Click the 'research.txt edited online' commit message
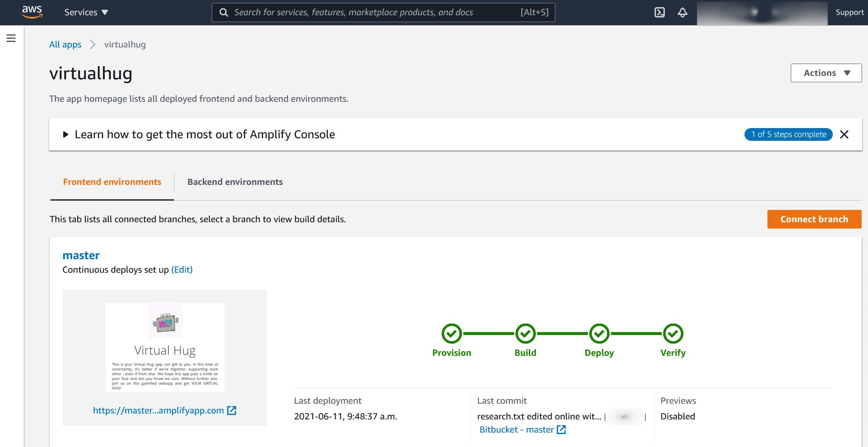The height and width of the screenshot is (447, 868). pyautogui.click(x=539, y=416)
